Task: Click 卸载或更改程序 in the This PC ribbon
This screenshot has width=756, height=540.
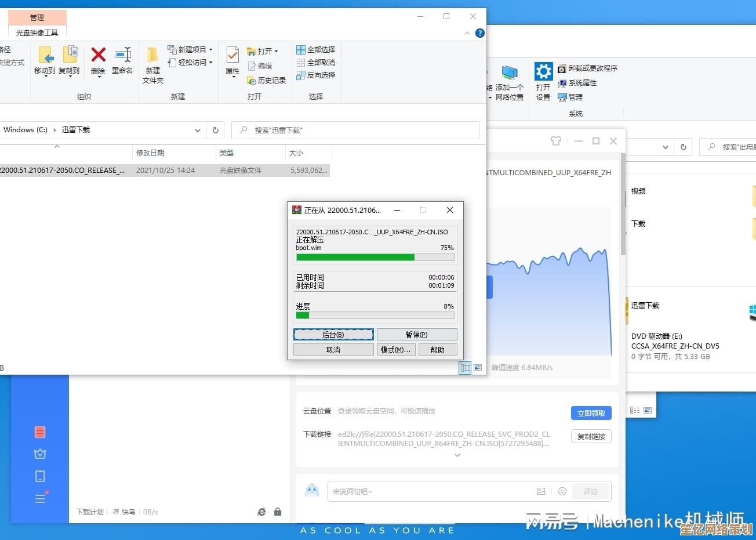Action: coord(587,68)
